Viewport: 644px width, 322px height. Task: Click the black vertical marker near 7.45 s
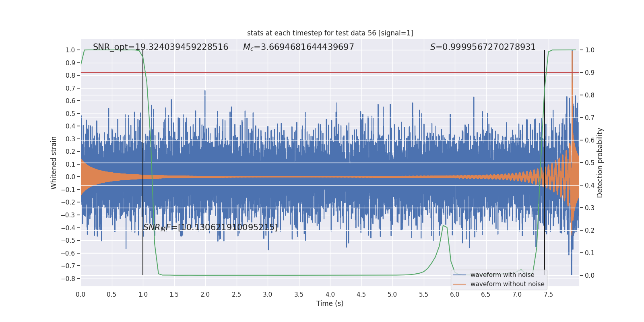pyautogui.click(x=545, y=121)
